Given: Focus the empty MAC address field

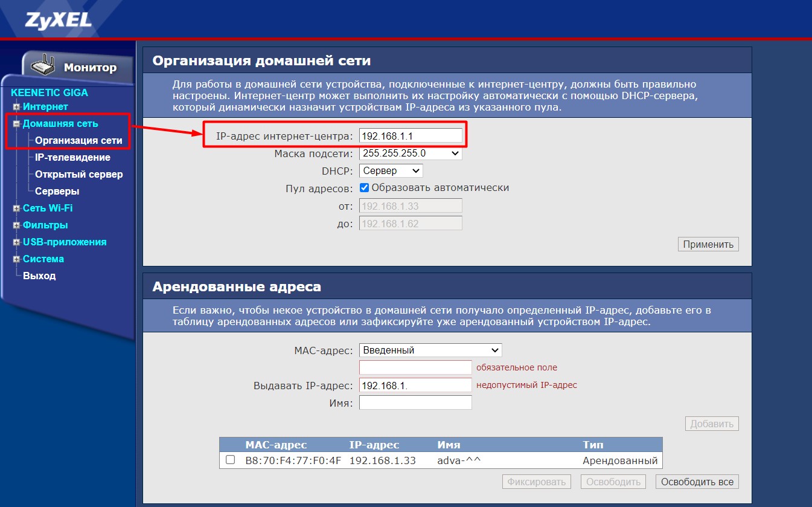Looking at the screenshot, I should click(415, 367).
